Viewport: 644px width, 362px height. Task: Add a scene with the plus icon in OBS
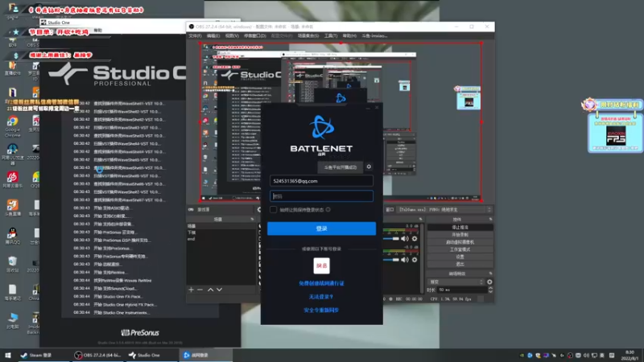[x=191, y=290]
